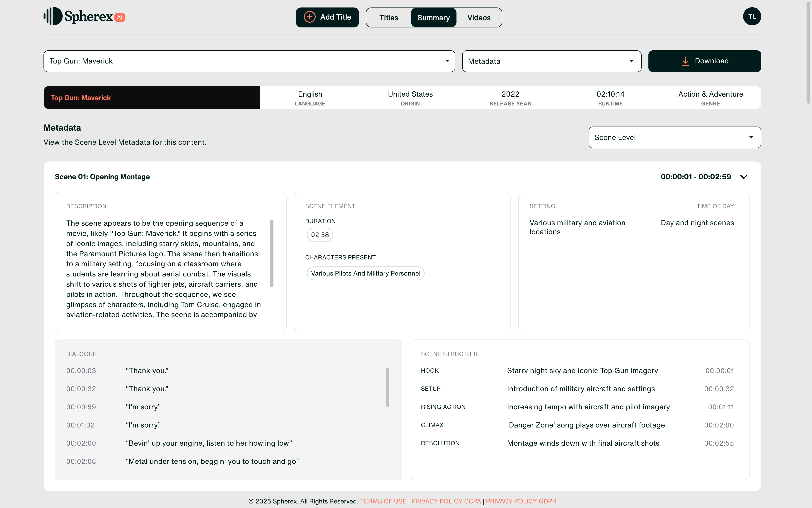
Task: Click the description panel scrollbar
Action: tap(271, 254)
